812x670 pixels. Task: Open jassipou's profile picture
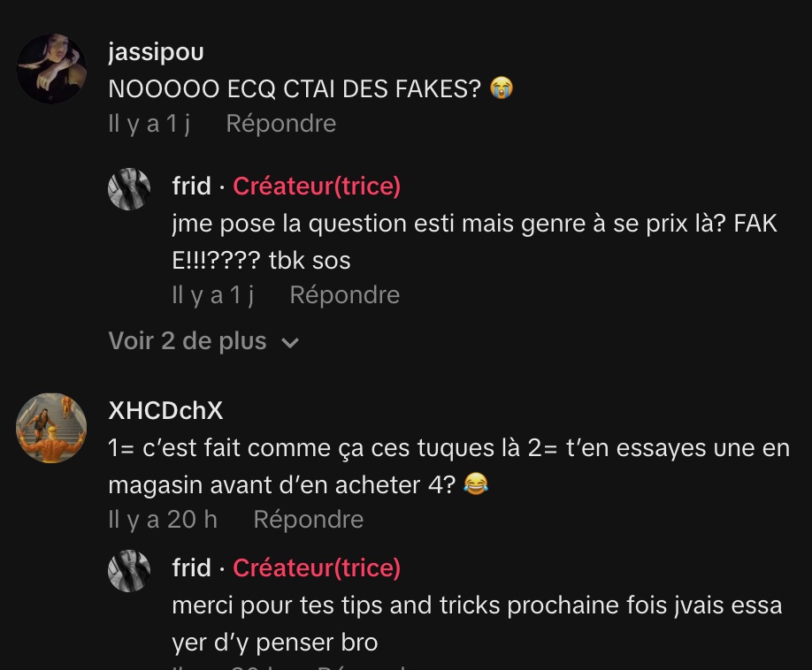click(x=51, y=69)
